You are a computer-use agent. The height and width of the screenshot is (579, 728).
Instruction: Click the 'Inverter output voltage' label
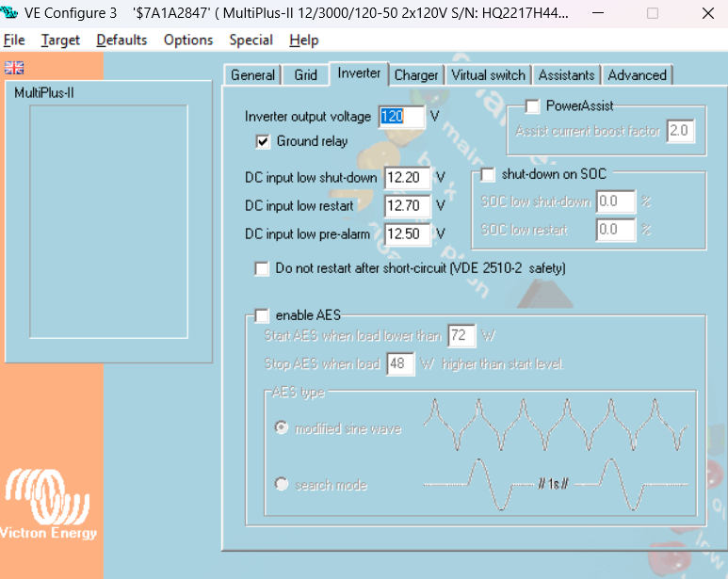[x=308, y=117]
